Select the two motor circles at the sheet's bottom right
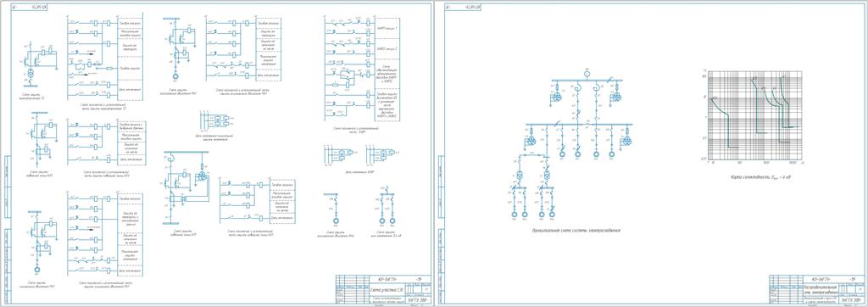Screen dimensions: 868x307 click(387, 220)
